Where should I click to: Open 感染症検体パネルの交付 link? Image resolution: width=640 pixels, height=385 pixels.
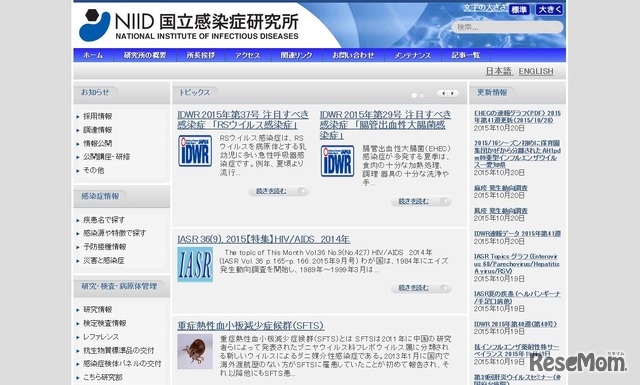coord(122,363)
